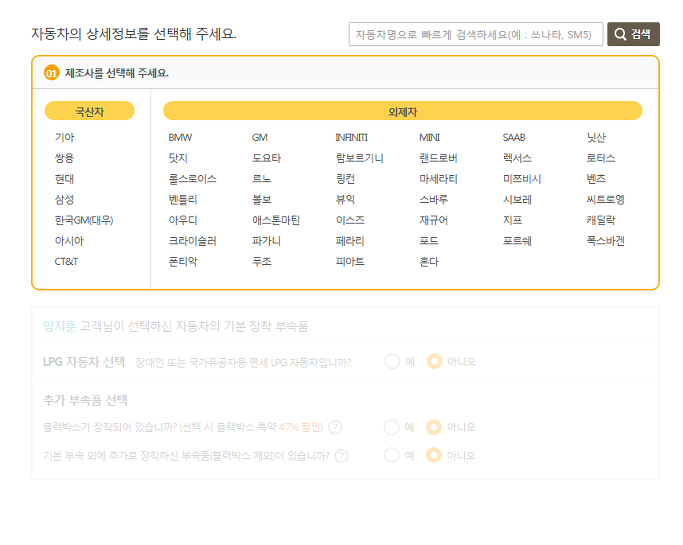683x545 pixels.
Task: Select BMW from foreign cars
Action: click(180, 137)
